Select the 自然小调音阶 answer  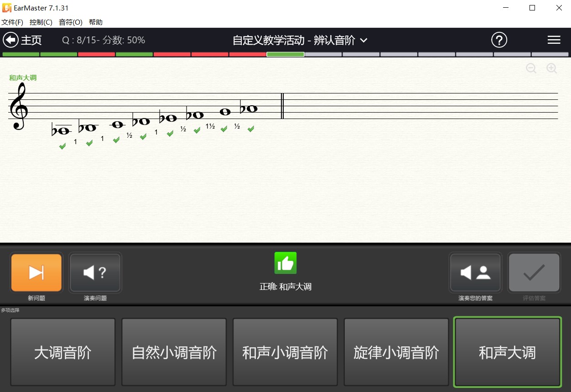[174, 352]
